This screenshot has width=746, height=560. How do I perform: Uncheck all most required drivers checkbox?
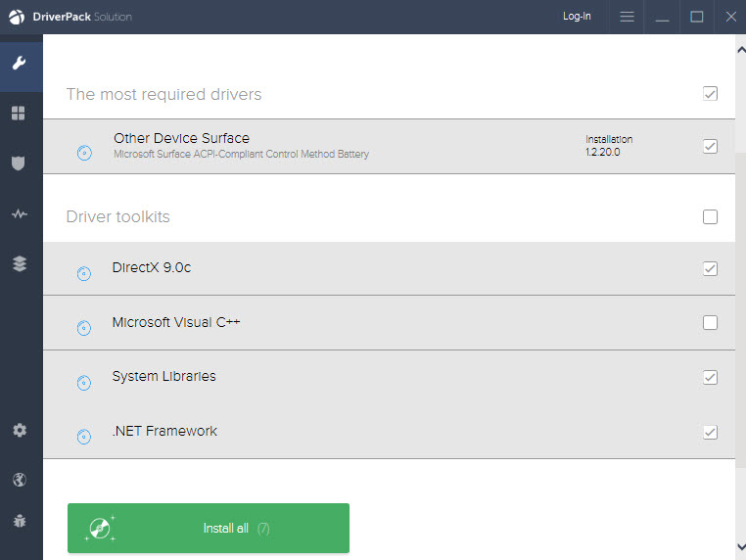[710, 94]
